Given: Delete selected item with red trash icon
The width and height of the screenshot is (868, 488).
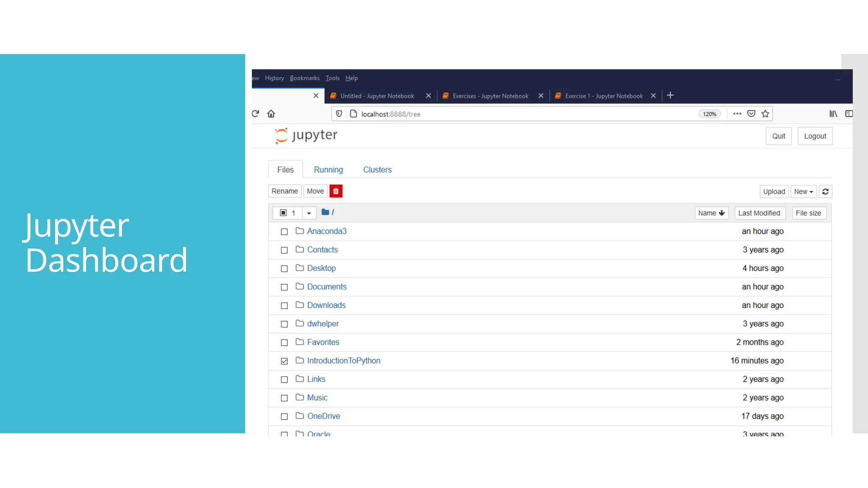Looking at the screenshot, I should coord(336,191).
